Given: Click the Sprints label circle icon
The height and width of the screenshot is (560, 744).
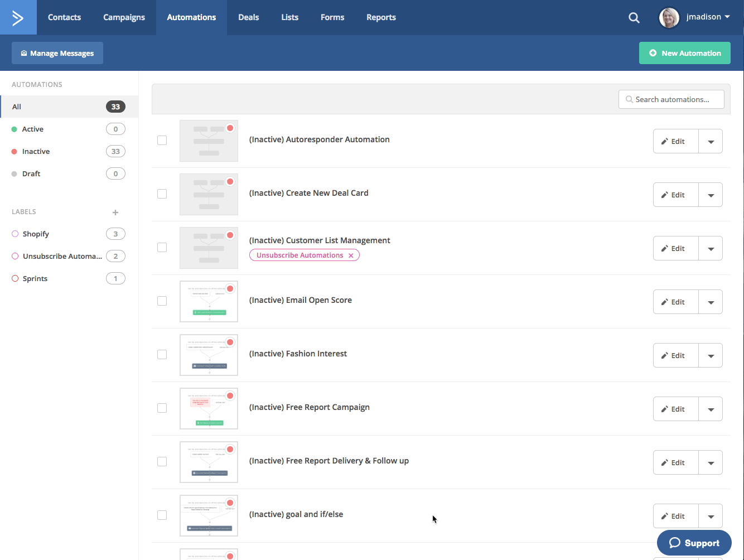Looking at the screenshot, I should click(x=15, y=278).
